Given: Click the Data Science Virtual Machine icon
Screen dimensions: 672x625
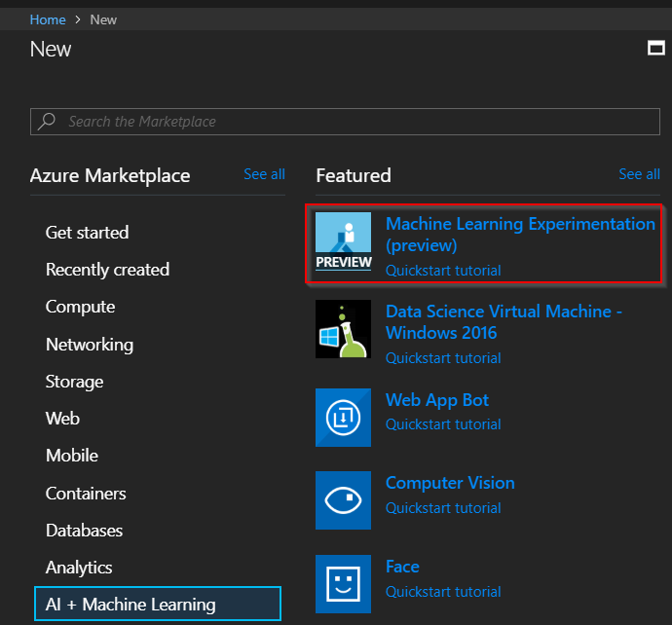Looking at the screenshot, I should click(x=343, y=328).
